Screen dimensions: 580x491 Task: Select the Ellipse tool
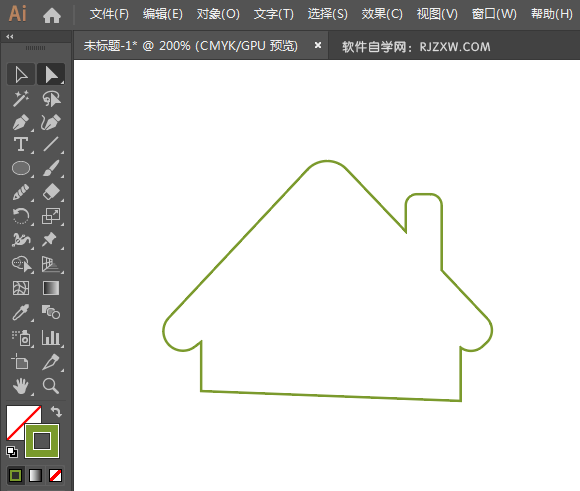21,168
